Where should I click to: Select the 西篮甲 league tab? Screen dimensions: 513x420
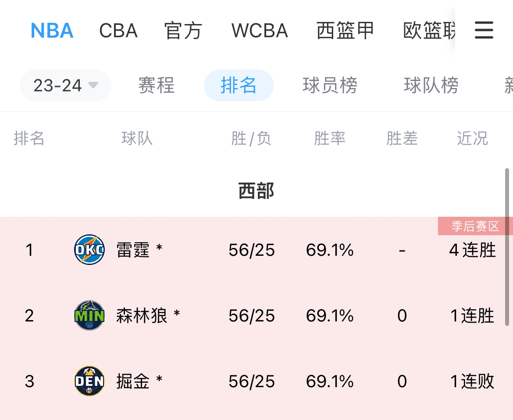(345, 31)
